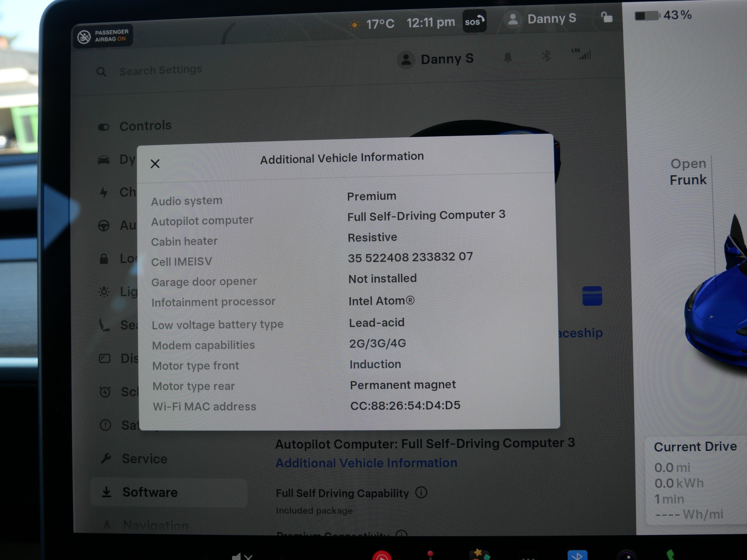
Task: Tap the LTE signal strength icon
Action: coord(582,54)
